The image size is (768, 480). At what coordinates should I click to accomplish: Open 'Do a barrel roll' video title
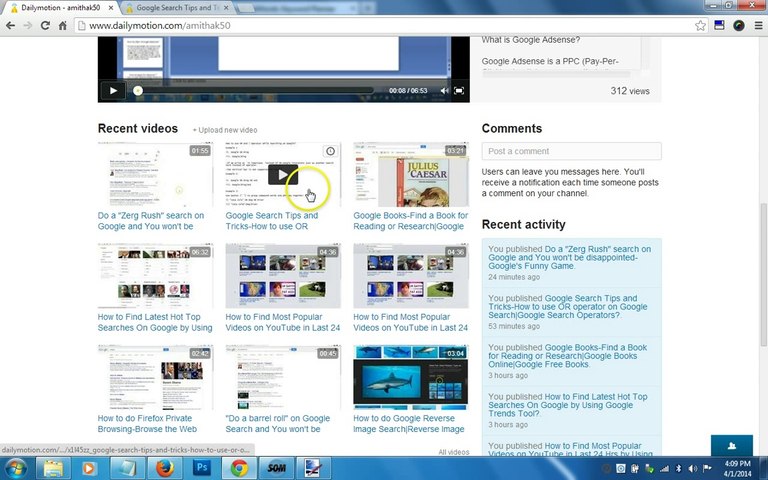click(x=278, y=424)
